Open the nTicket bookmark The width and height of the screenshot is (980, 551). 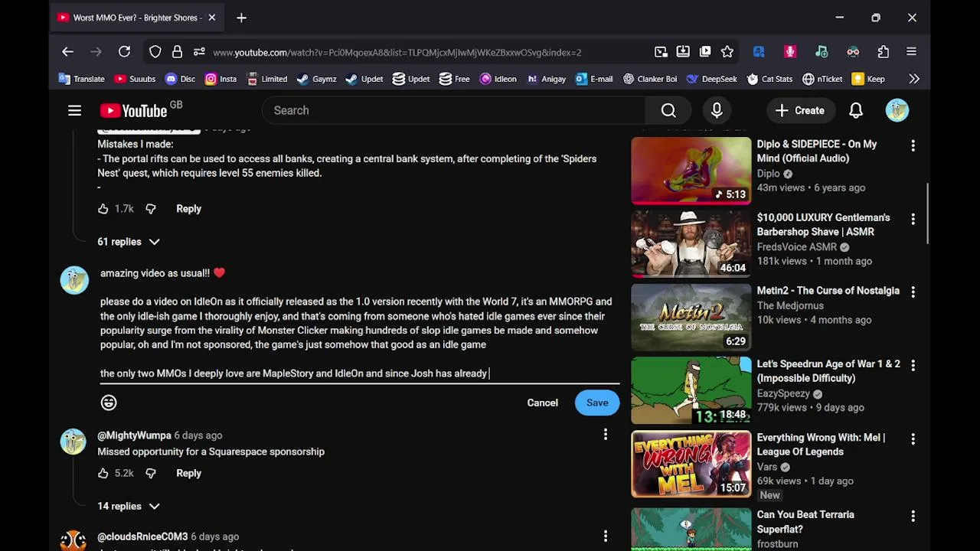point(822,79)
